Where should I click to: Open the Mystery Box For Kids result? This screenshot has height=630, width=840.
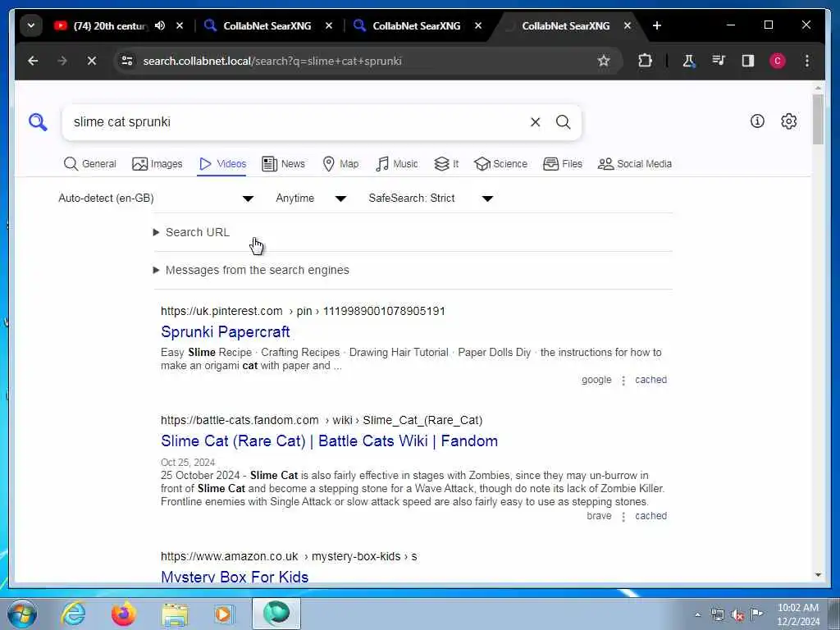point(235,577)
